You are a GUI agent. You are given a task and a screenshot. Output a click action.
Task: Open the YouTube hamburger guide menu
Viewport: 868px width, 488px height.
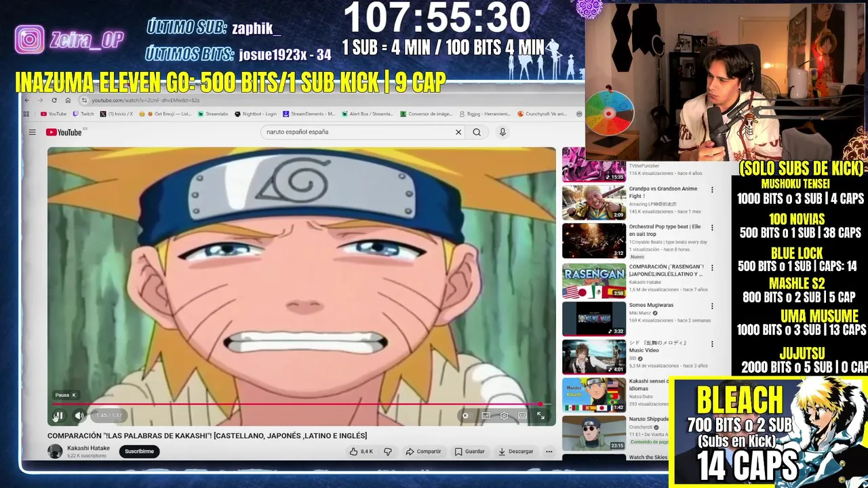click(32, 132)
